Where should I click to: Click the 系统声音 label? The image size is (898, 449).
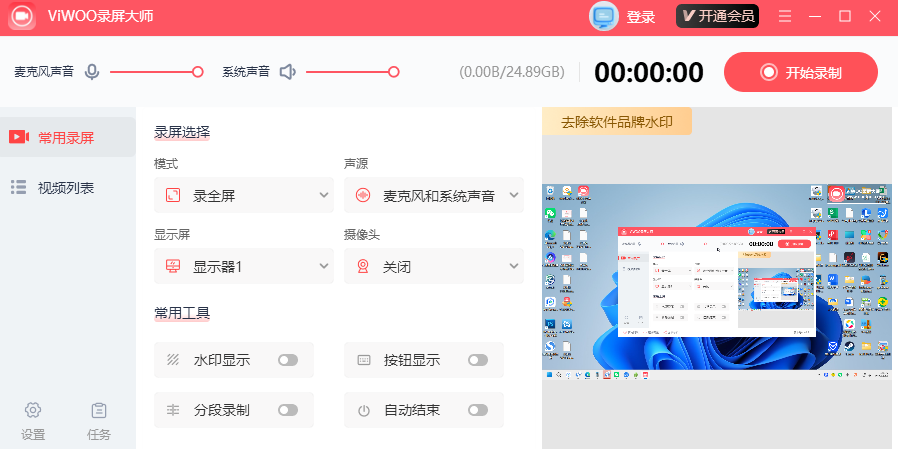point(246,72)
